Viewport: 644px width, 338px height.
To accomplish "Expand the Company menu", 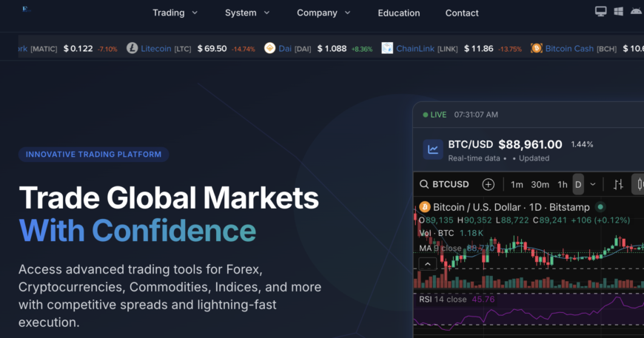I will pyautogui.click(x=323, y=13).
